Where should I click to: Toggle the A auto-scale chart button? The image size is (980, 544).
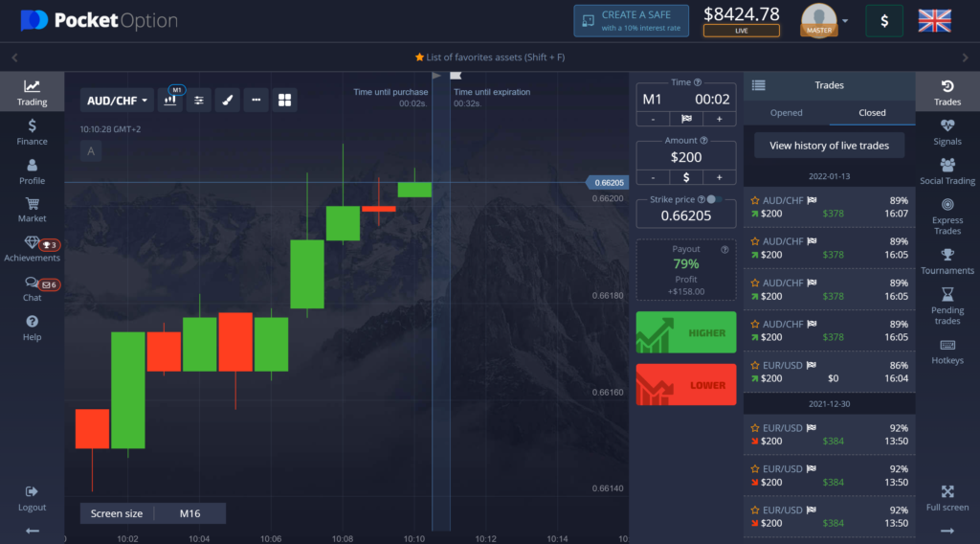(91, 150)
